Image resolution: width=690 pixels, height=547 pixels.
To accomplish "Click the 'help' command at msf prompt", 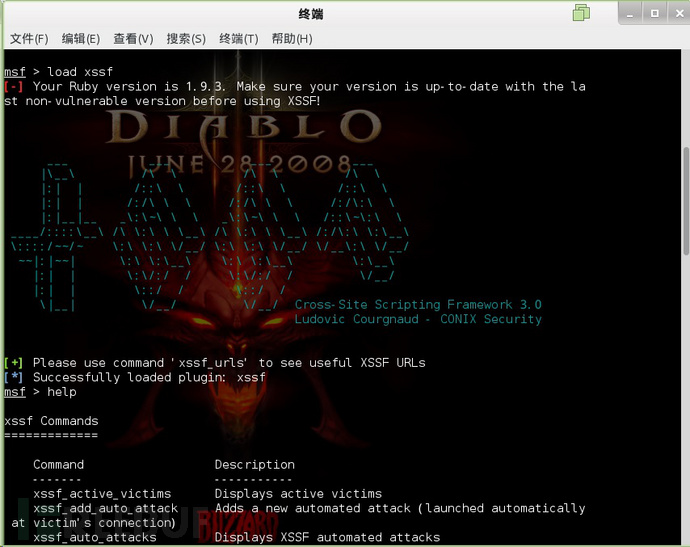I will click(x=62, y=392).
